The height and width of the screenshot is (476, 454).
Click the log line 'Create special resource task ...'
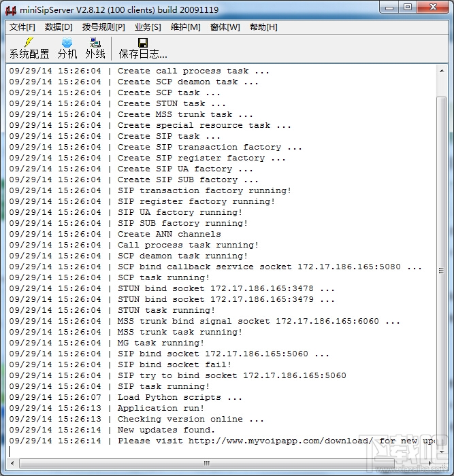pos(204,126)
